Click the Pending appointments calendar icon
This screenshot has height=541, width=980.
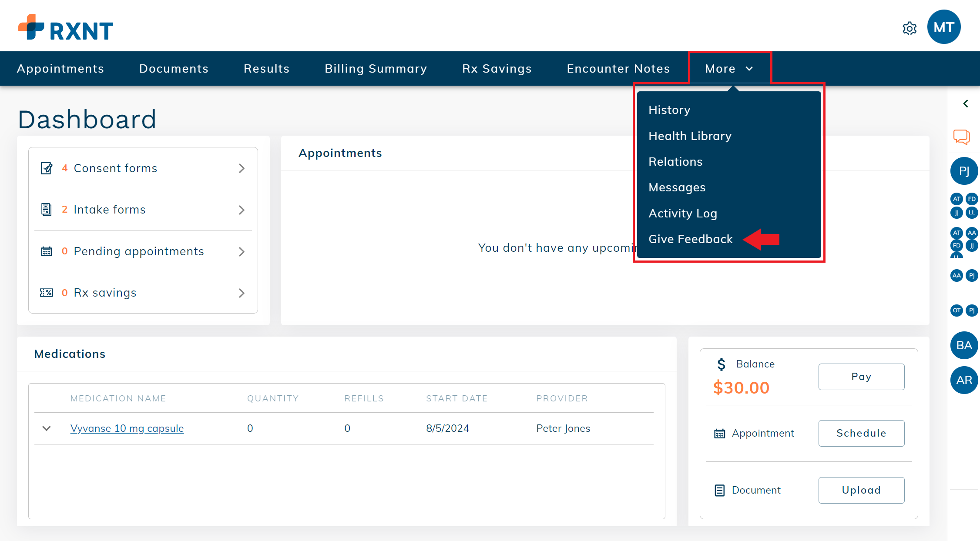pyautogui.click(x=46, y=251)
